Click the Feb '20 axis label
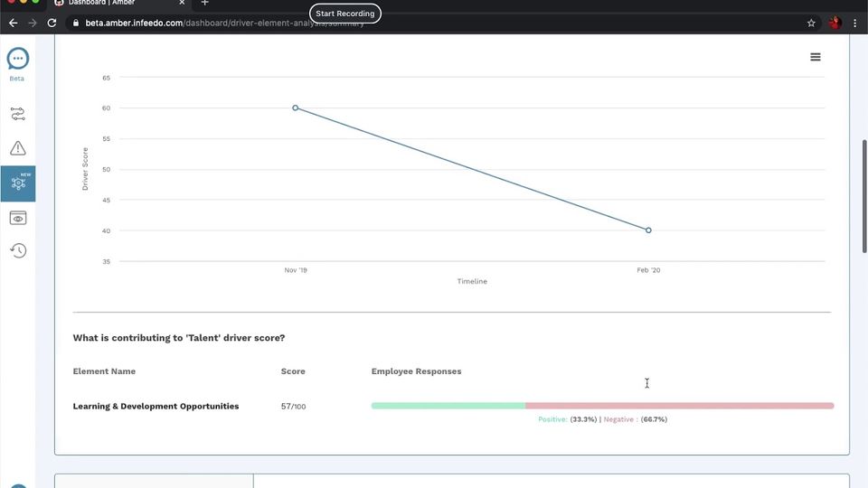 pos(648,270)
